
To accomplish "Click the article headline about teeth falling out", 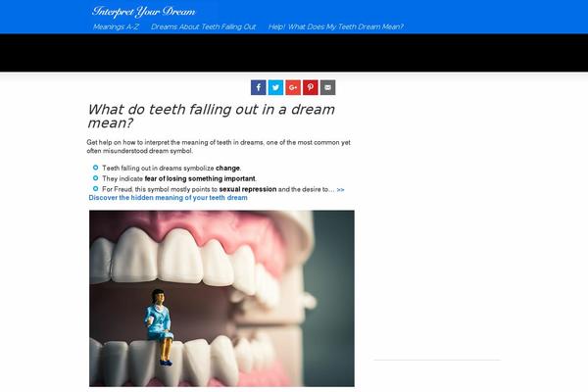I will pyautogui.click(x=211, y=116).
